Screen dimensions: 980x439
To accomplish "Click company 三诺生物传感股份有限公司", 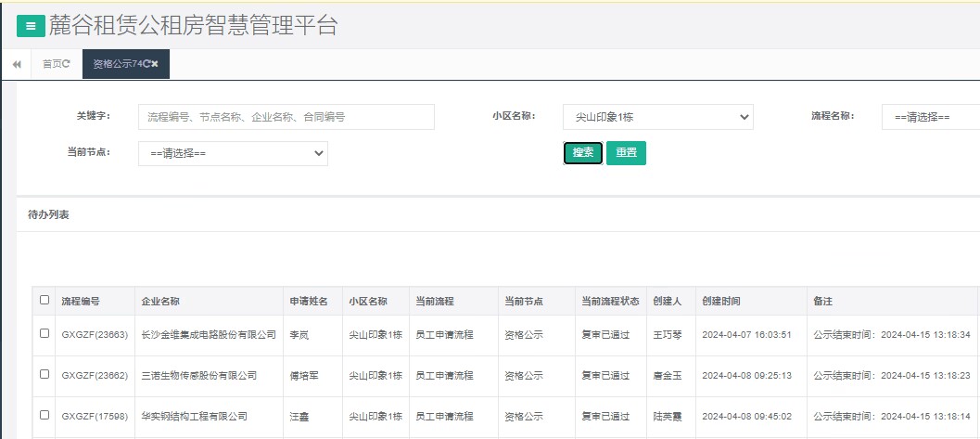I will coord(199,376).
